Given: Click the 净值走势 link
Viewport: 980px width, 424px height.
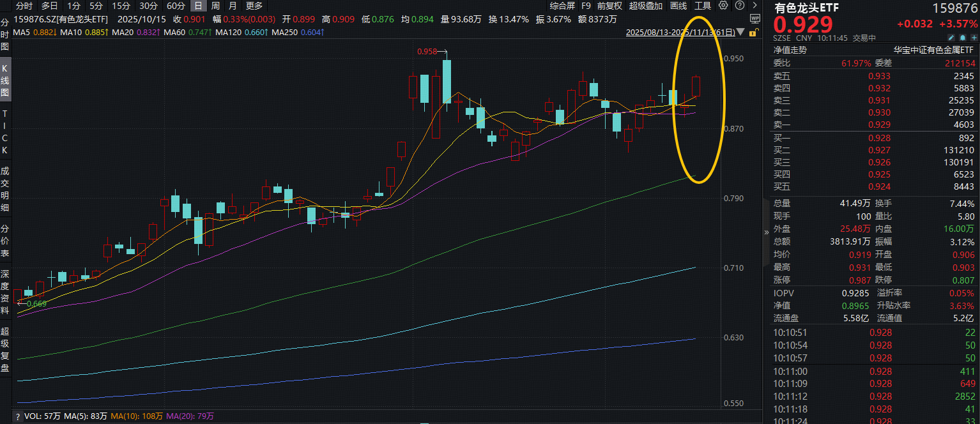Looking at the screenshot, I should 790,50.
